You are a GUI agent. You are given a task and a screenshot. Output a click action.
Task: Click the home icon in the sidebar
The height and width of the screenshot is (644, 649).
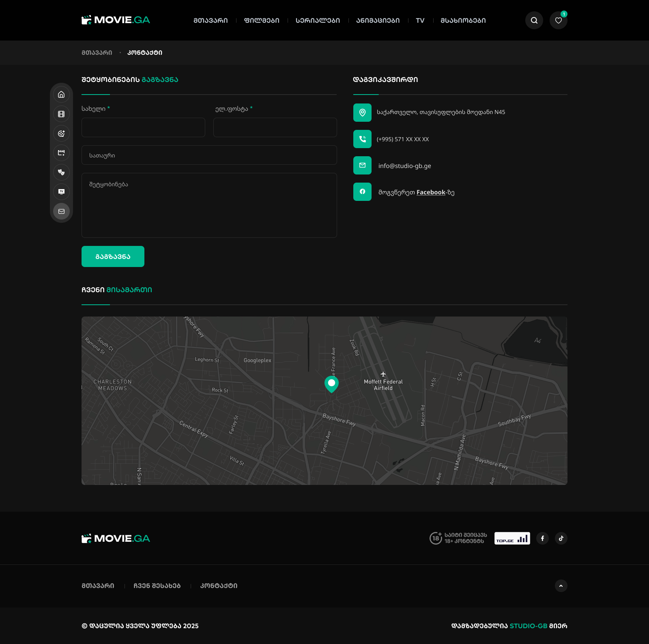[61, 95]
